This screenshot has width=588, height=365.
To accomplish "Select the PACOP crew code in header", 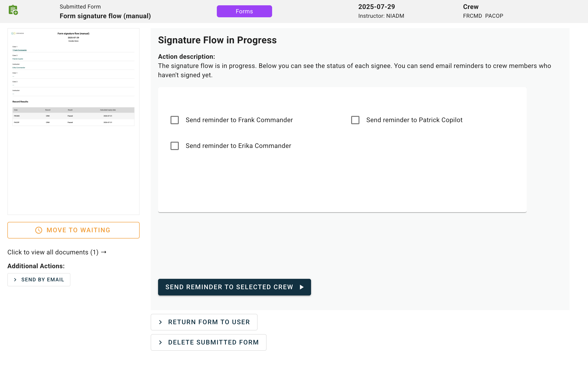I will pyautogui.click(x=494, y=16).
